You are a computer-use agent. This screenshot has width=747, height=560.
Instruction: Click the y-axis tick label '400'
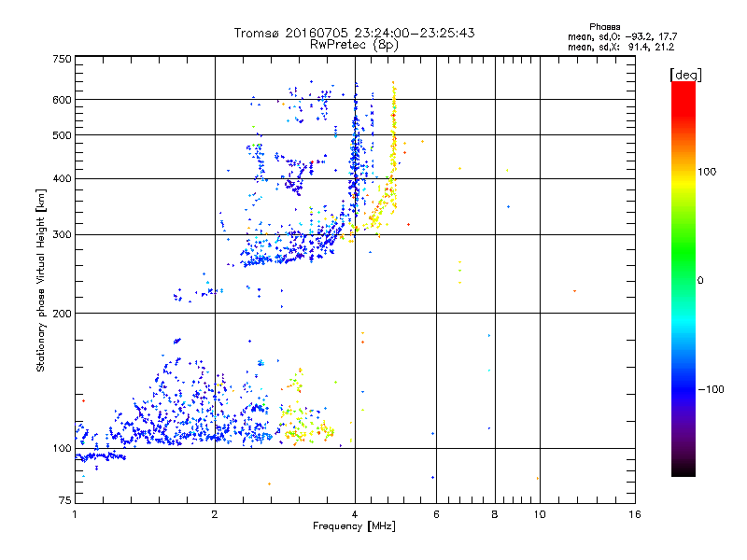62,179
